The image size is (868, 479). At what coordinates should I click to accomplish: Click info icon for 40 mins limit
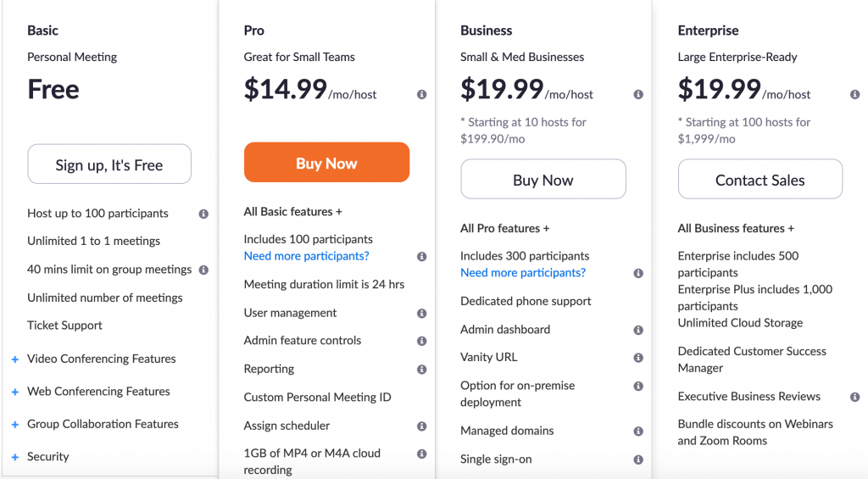coord(203,270)
